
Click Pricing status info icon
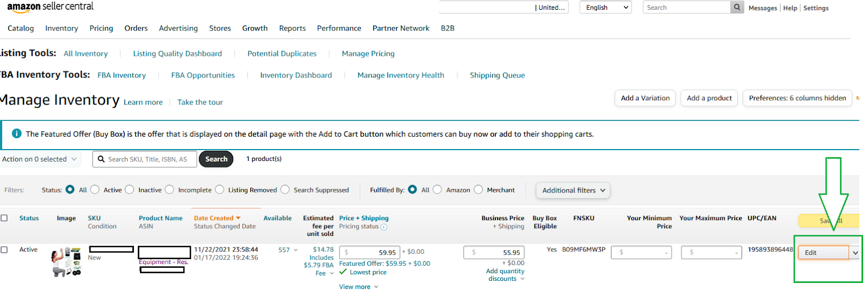pyautogui.click(x=384, y=227)
